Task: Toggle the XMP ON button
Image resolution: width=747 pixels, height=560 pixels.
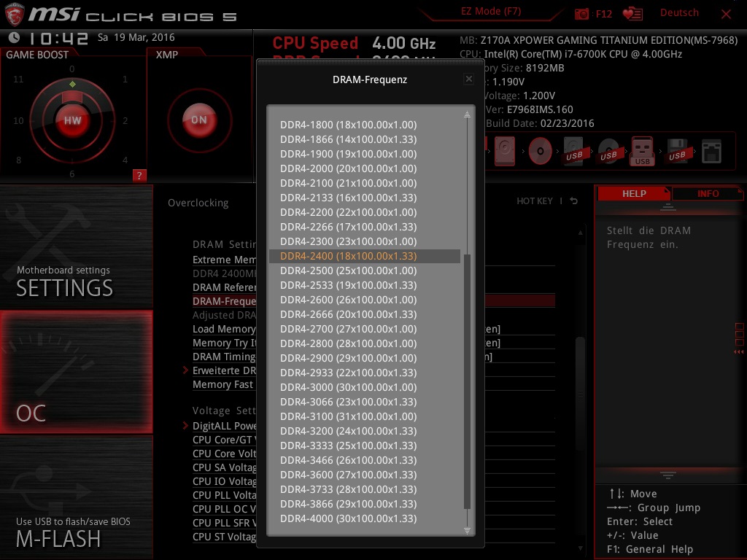Action: 199,120
